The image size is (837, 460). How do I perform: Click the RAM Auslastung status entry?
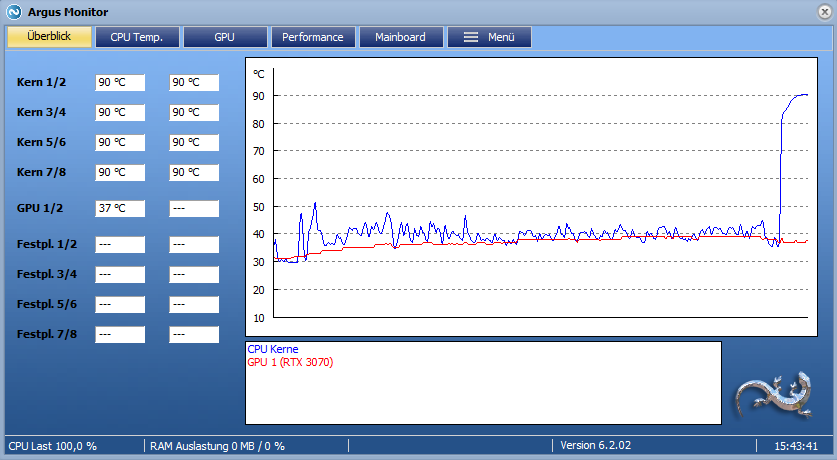click(x=217, y=446)
